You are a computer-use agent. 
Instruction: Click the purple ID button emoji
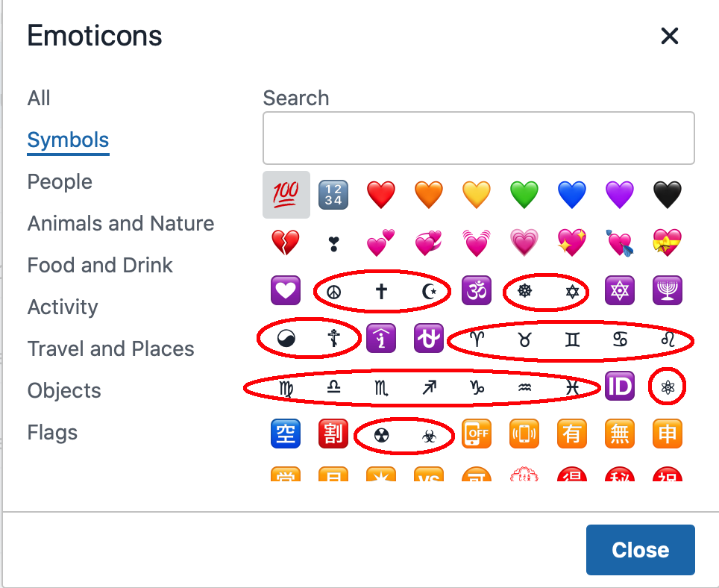pos(620,386)
